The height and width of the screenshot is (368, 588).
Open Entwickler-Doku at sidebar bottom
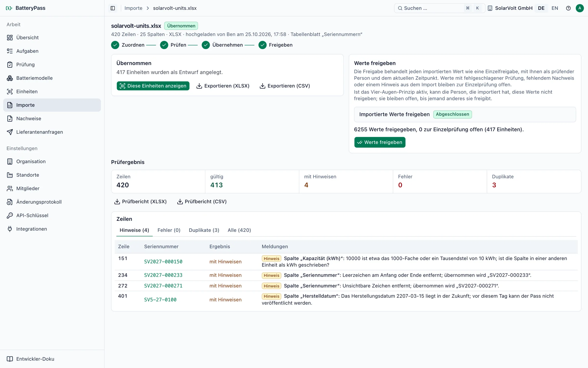click(x=52, y=359)
